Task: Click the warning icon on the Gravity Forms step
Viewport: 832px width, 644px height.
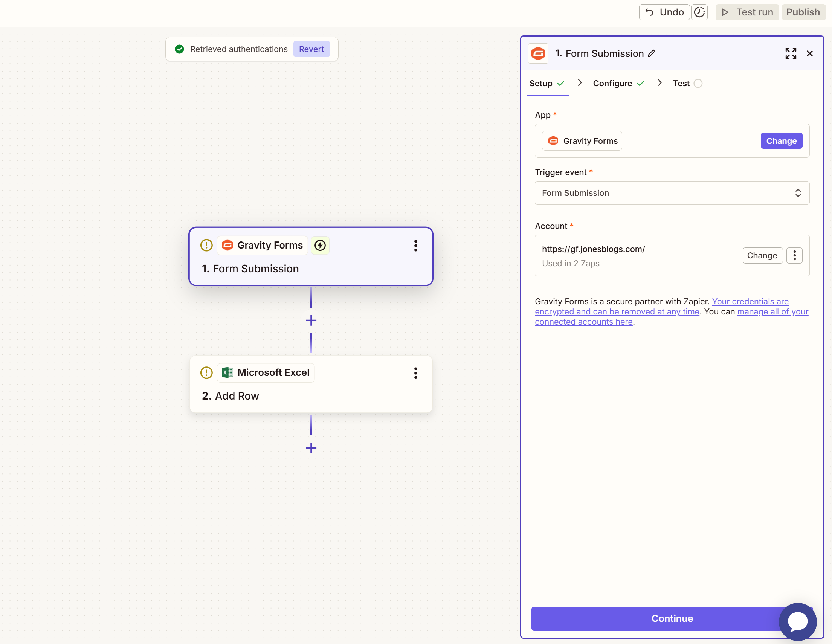Action: point(206,245)
